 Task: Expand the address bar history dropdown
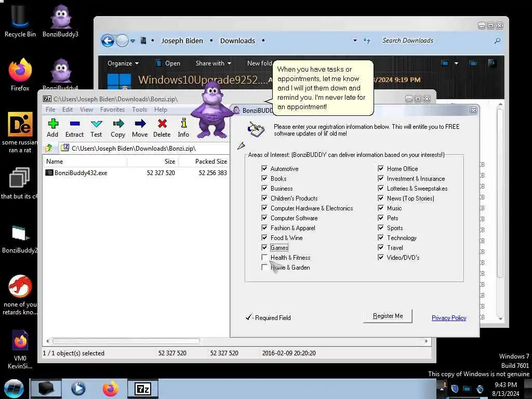pos(355,41)
